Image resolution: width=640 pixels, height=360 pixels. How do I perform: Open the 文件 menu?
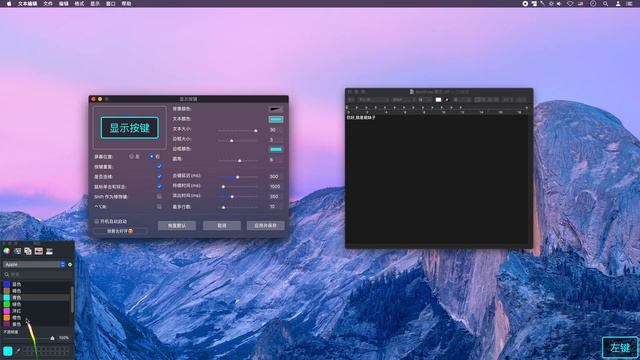coord(48,3)
